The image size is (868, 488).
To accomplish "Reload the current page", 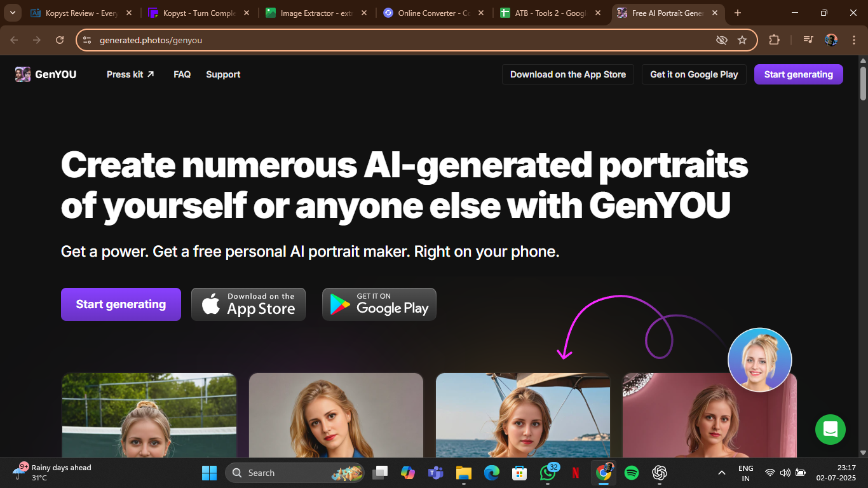I will [x=60, y=40].
